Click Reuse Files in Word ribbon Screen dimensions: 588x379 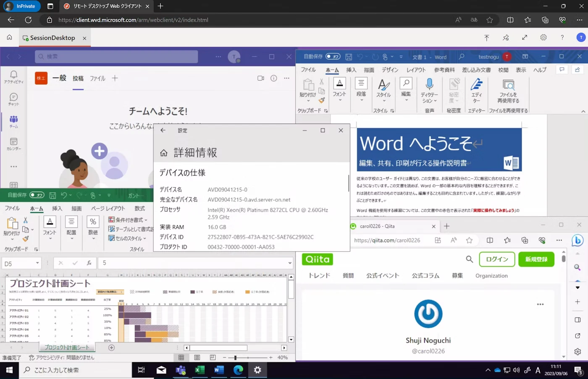[x=508, y=91]
